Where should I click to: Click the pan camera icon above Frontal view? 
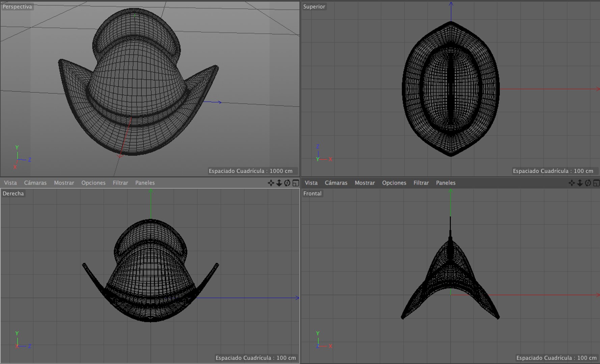(571, 183)
